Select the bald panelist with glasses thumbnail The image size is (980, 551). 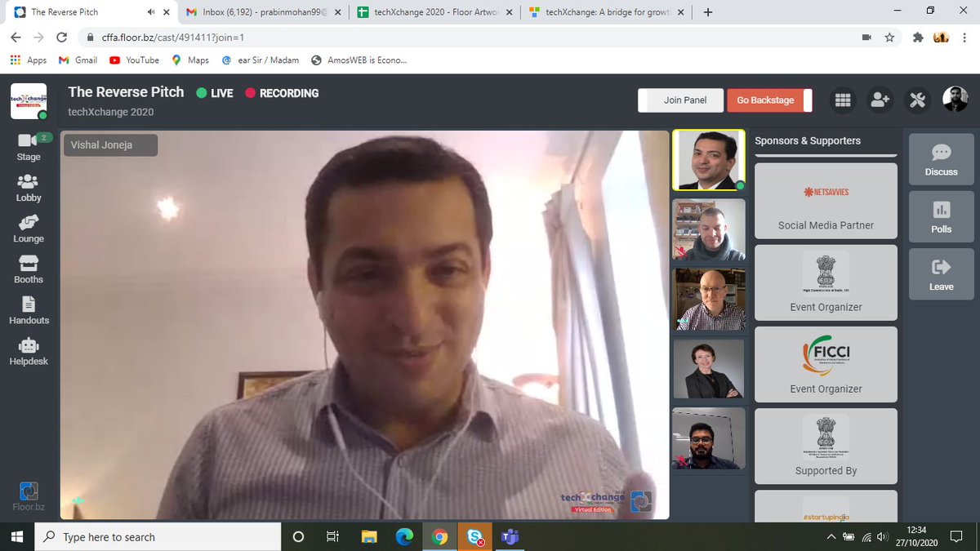pyautogui.click(x=708, y=299)
